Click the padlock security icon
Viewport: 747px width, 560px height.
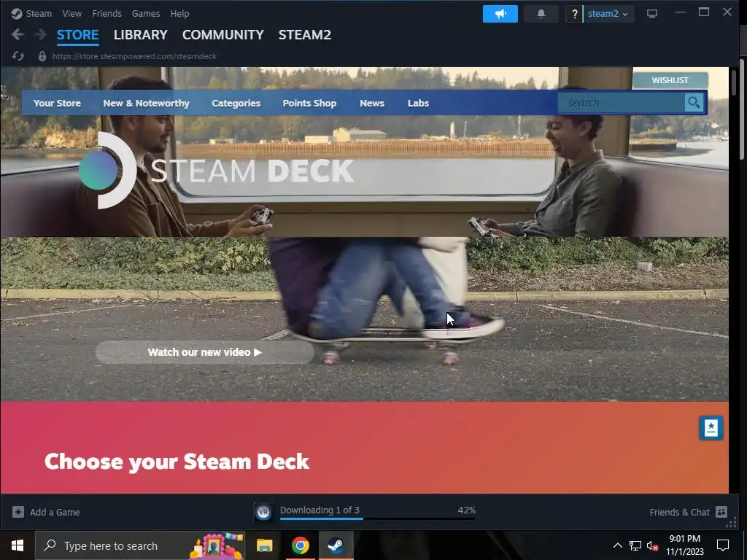coord(42,56)
